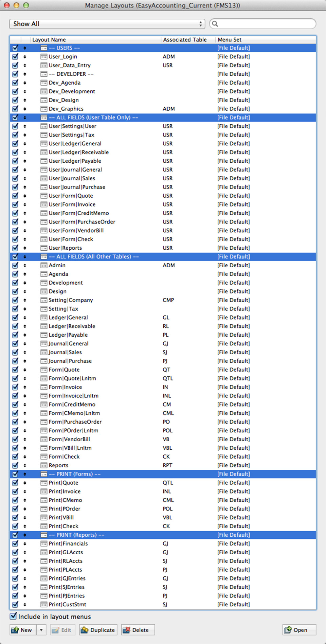Screen dimensions: 326x644
Task: Toggle the checkbox for Ledger|Receivable
Action: click(x=15, y=326)
